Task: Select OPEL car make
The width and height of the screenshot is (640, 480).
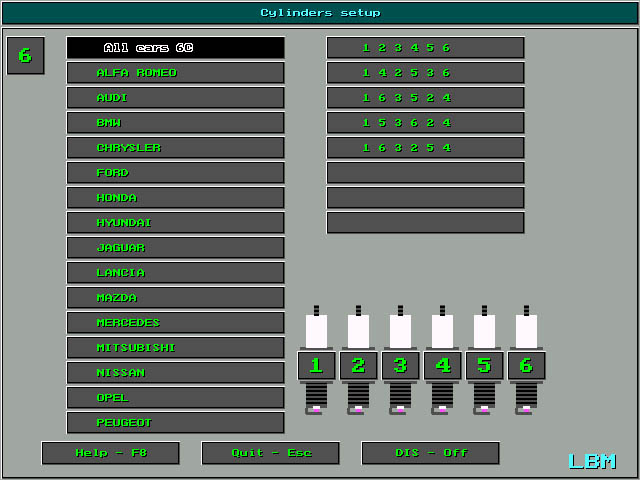Action: pyautogui.click(x=176, y=398)
